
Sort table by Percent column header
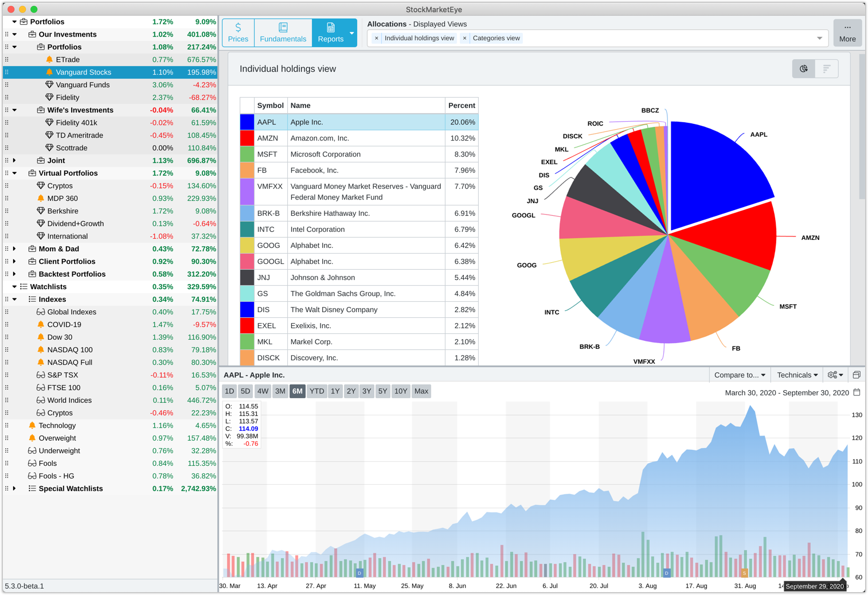[x=462, y=106]
